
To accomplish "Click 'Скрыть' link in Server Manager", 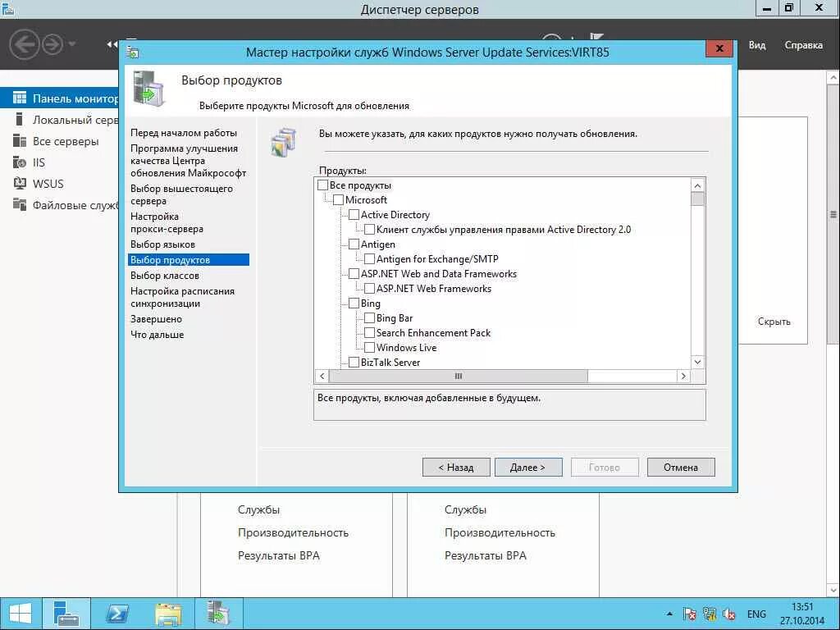I will [x=774, y=322].
